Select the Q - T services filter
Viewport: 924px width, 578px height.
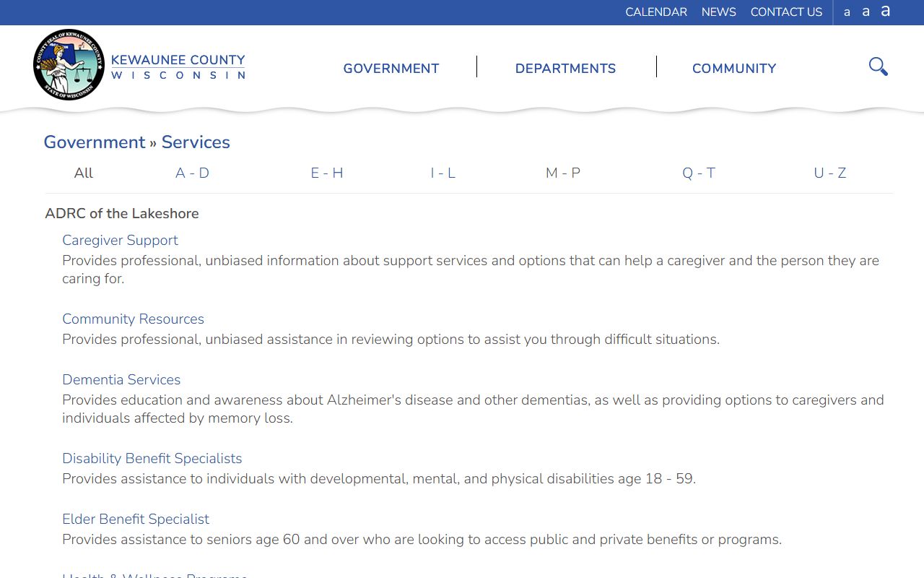pyautogui.click(x=698, y=173)
